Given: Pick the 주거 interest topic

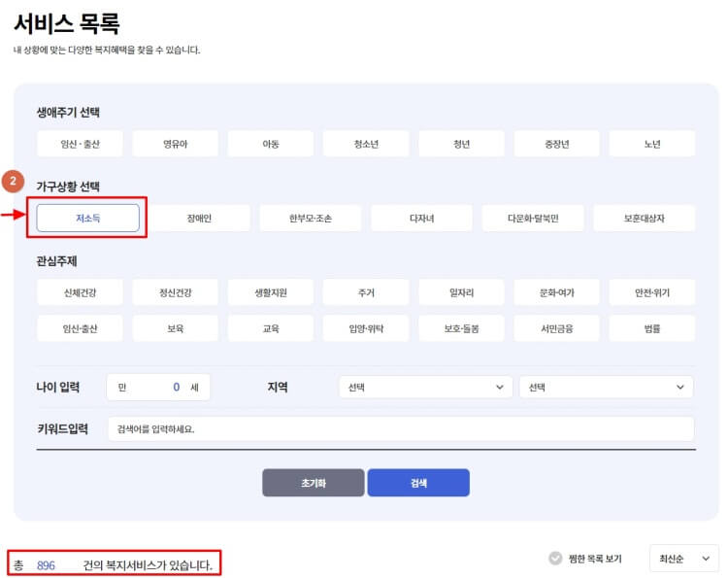Looking at the screenshot, I should [366, 292].
